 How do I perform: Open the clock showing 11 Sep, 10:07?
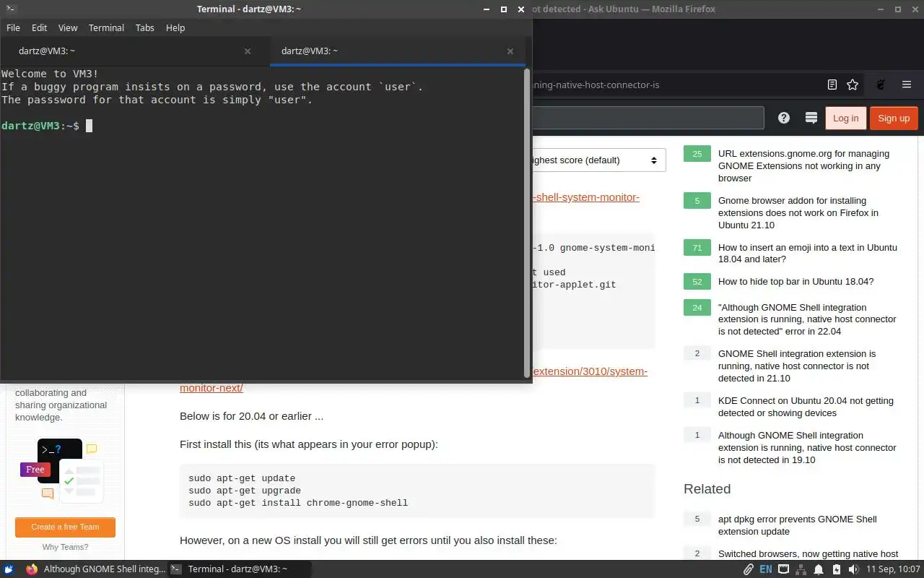[893, 569]
